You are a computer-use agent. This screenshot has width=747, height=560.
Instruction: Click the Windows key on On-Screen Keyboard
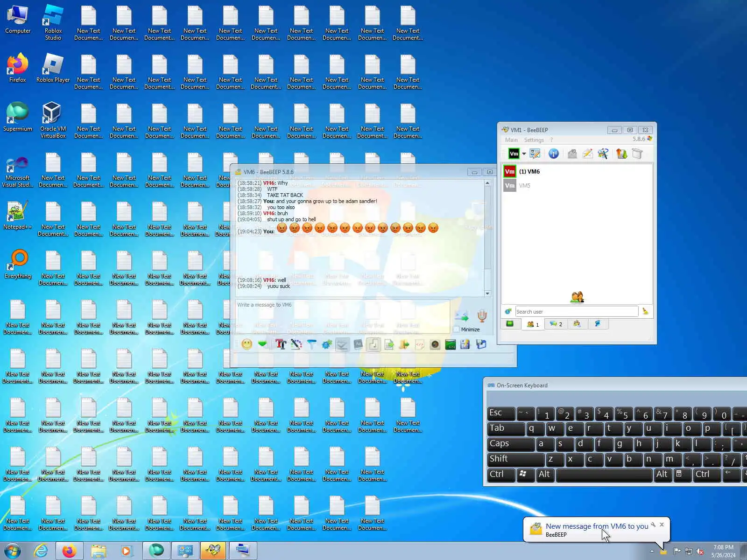[525, 475]
